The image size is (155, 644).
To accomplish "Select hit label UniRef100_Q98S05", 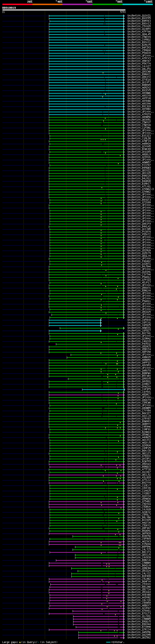I will pyautogui.click(x=139, y=379).
